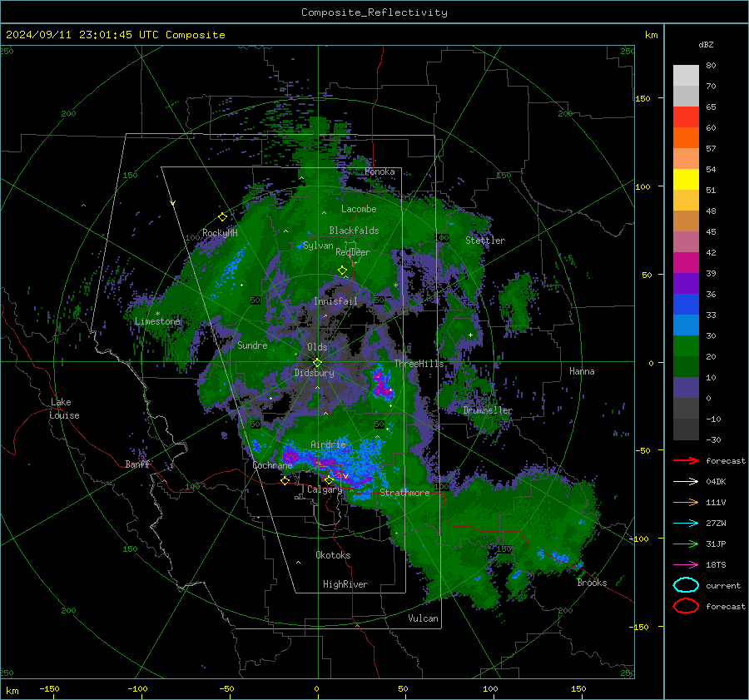Click the Ponoka city label
This screenshot has width=749, height=700.
click(x=379, y=171)
